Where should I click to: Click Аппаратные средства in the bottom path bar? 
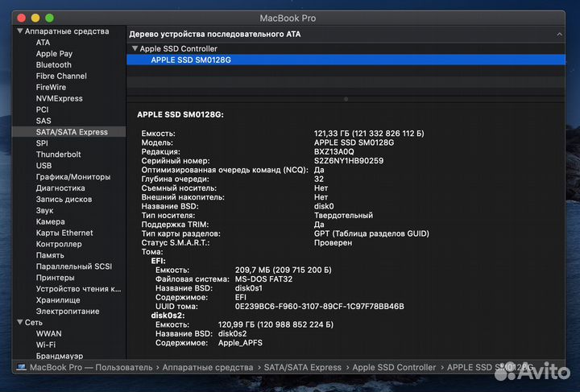pyautogui.click(x=209, y=367)
